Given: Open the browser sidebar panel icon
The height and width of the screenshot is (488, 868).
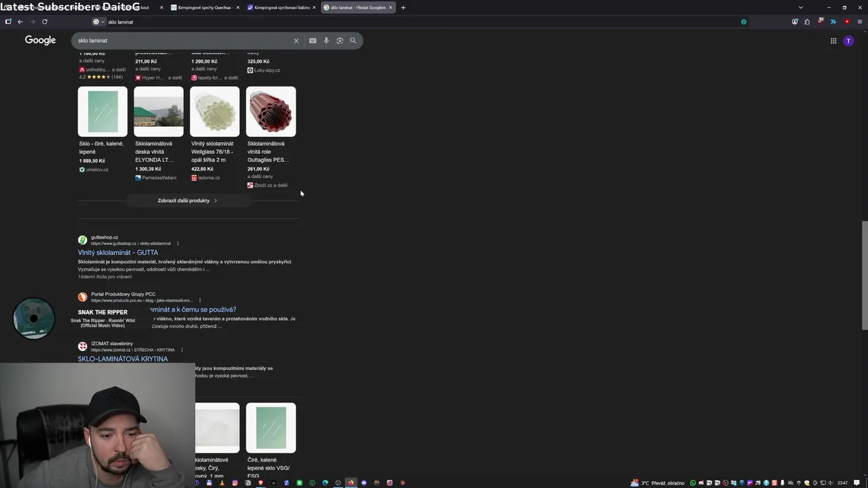Looking at the screenshot, I should pyautogui.click(x=8, y=22).
